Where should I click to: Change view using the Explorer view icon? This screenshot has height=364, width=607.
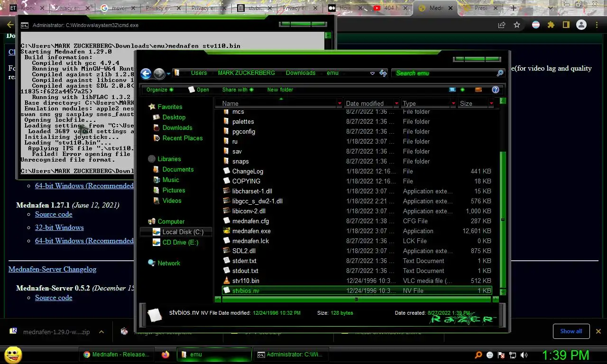(x=452, y=90)
